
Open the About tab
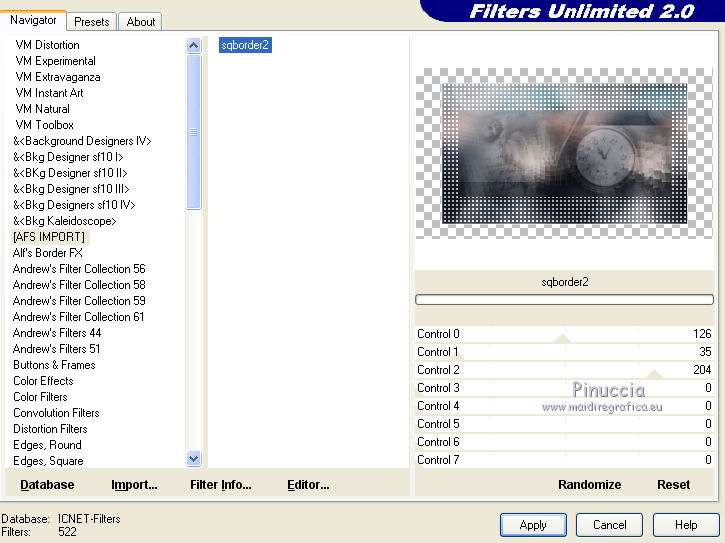(141, 22)
